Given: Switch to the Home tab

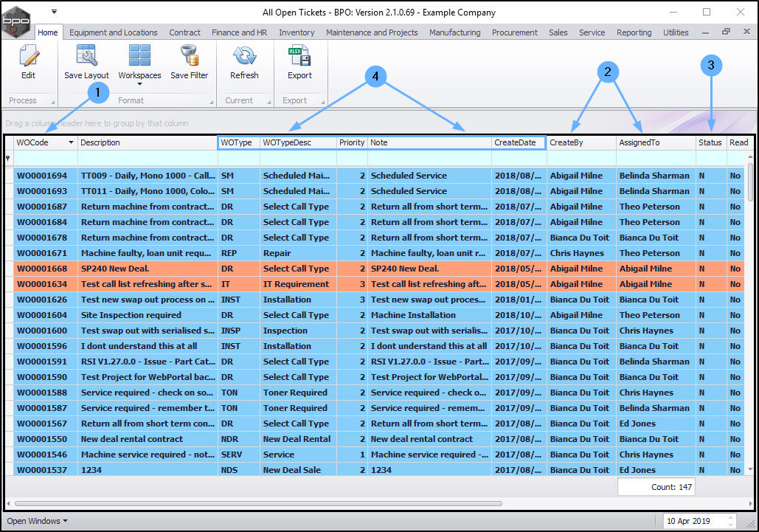Looking at the screenshot, I should coord(47,32).
